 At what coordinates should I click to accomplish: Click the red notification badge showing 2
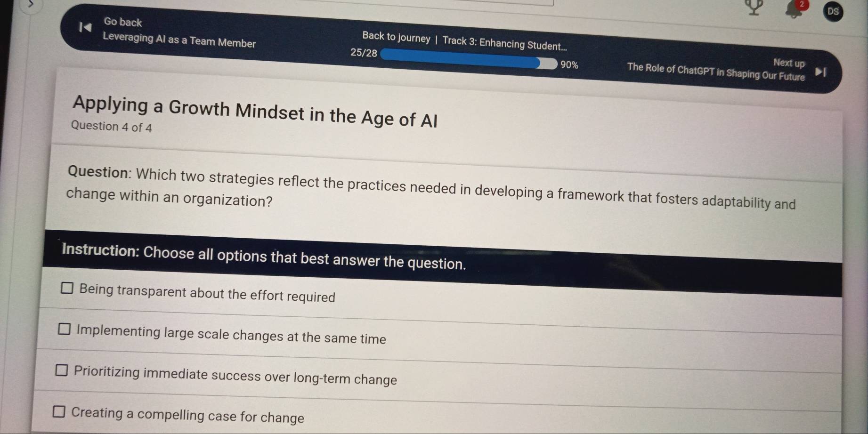pyautogui.click(x=802, y=6)
